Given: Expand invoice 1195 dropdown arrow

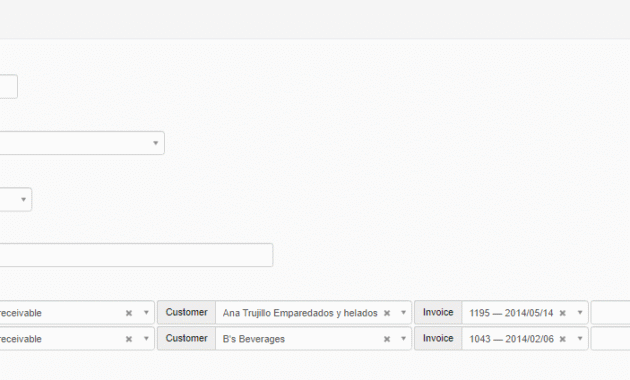Looking at the screenshot, I should 580,313.
